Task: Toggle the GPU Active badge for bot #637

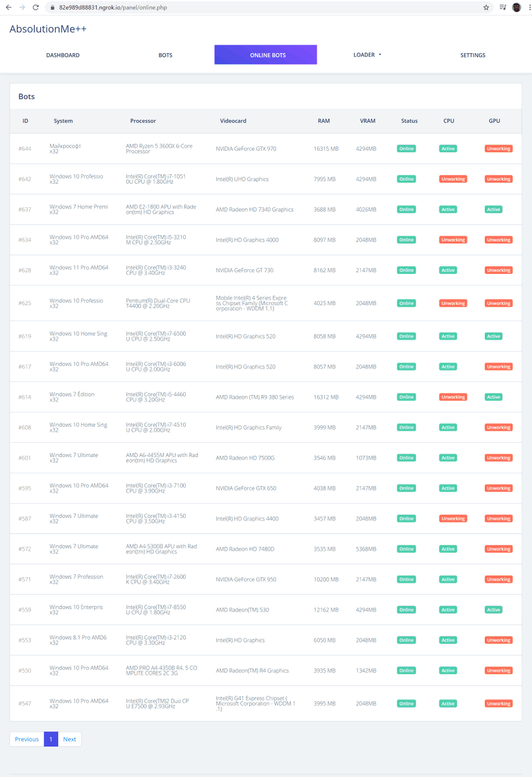Action: (x=494, y=209)
